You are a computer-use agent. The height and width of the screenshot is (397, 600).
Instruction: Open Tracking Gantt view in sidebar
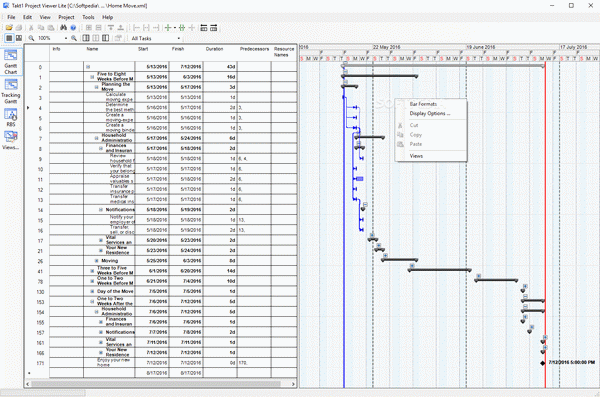[x=11, y=91]
